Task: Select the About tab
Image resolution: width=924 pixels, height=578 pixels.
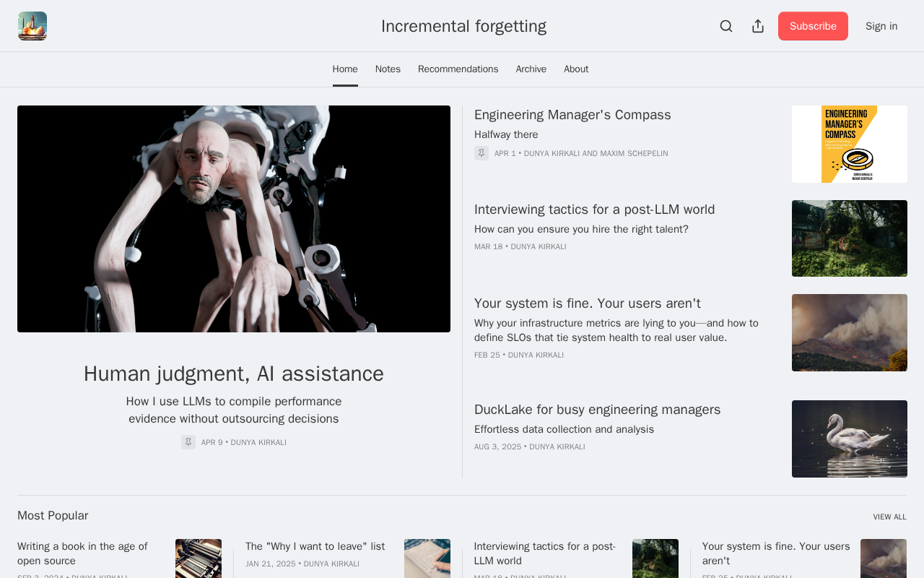Action: point(576,69)
